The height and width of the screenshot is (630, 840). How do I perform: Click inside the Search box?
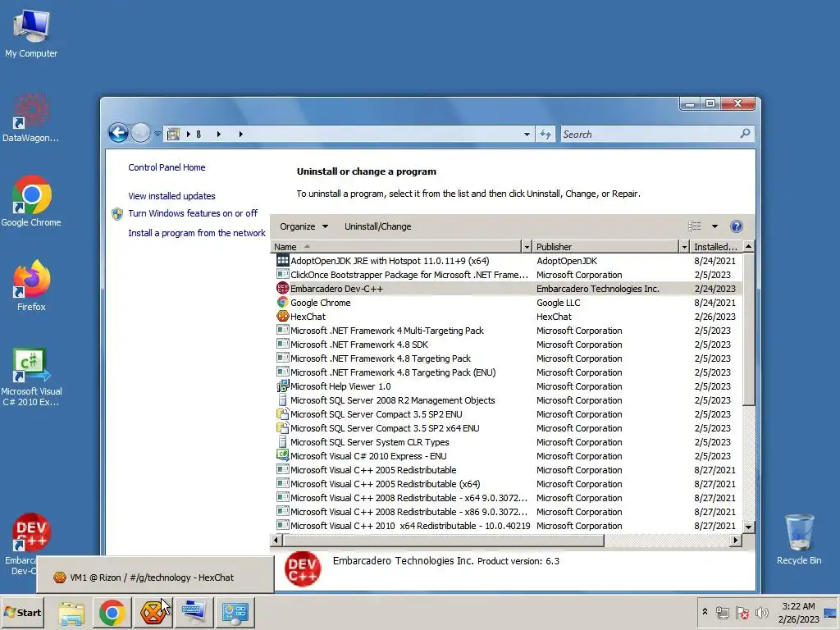tap(648, 135)
